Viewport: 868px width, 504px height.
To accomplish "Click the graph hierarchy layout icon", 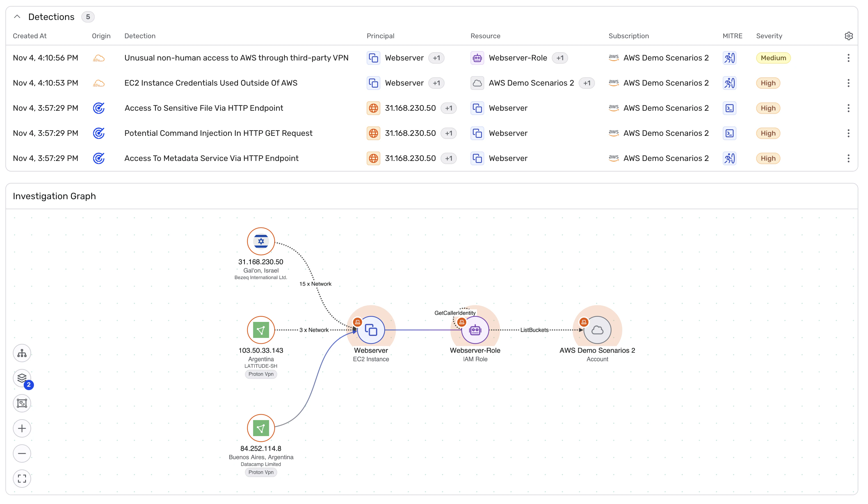I will tap(22, 353).
